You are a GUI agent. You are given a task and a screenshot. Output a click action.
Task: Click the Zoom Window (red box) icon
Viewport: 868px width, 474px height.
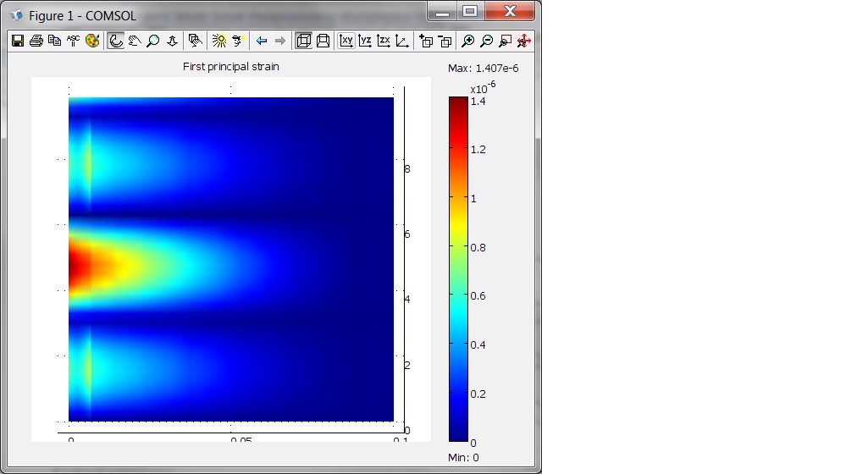(506, 41)
